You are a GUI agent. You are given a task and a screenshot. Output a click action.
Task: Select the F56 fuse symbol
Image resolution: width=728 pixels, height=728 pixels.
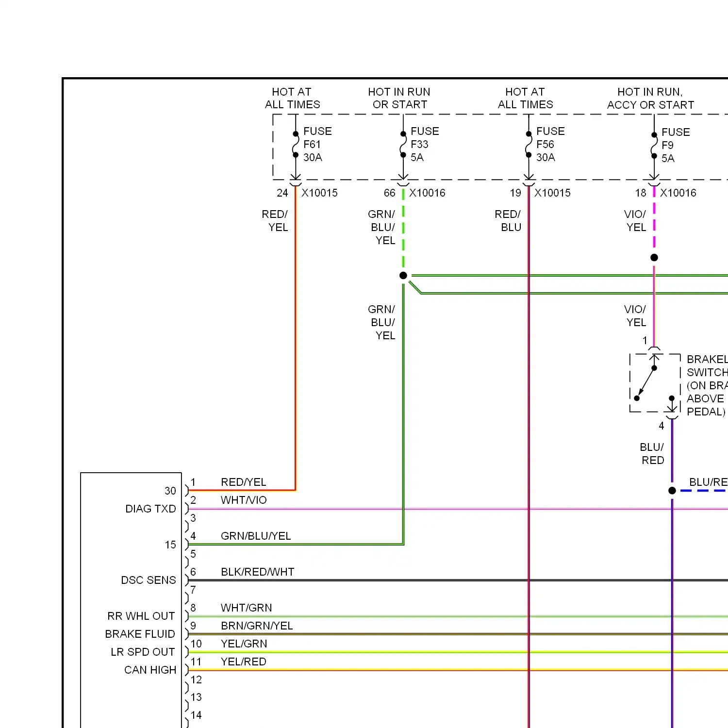(529, 144)
